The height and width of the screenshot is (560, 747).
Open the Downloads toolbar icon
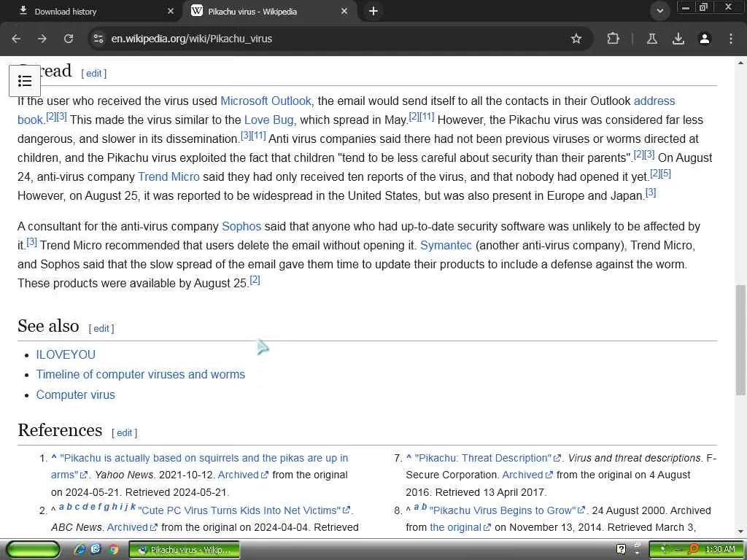coord(678,39)
